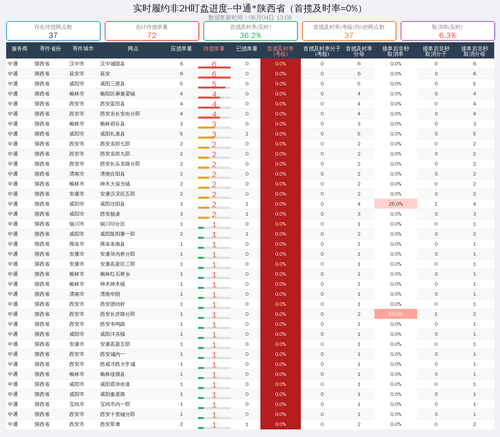The height and width of the screenshot is (437, 500).
Task: Select network point 西安蓝田县
Action: pyautogui.click(x=112, y=104)
